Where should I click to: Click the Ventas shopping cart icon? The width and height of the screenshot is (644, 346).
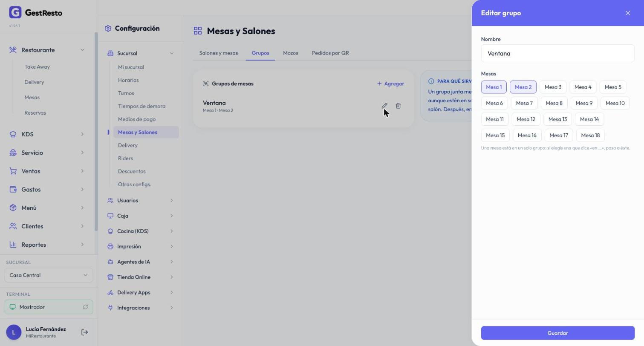[x=13, y=171]
